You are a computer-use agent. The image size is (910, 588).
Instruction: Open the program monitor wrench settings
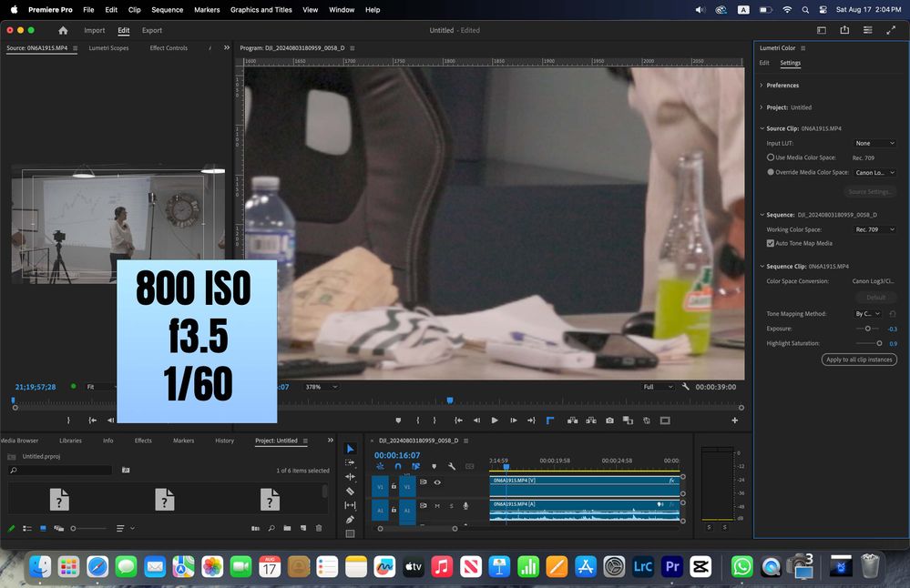[x=686, y=387]
